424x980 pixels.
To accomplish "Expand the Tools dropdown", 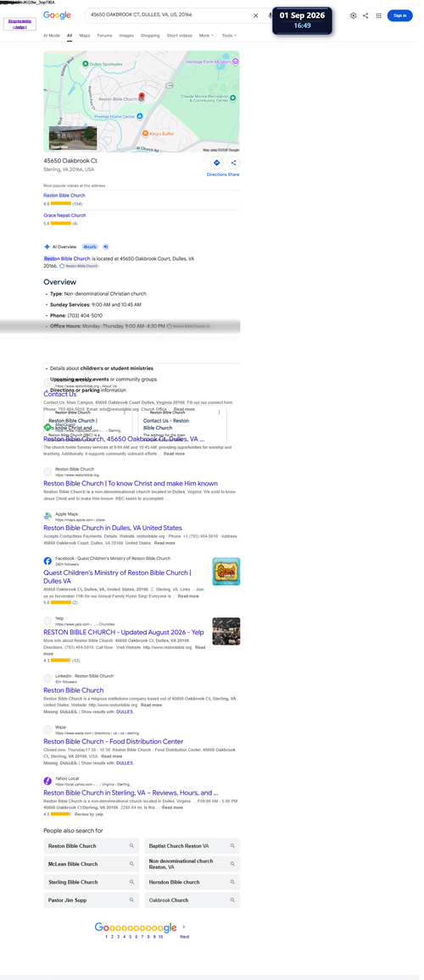I will [229, 36].
